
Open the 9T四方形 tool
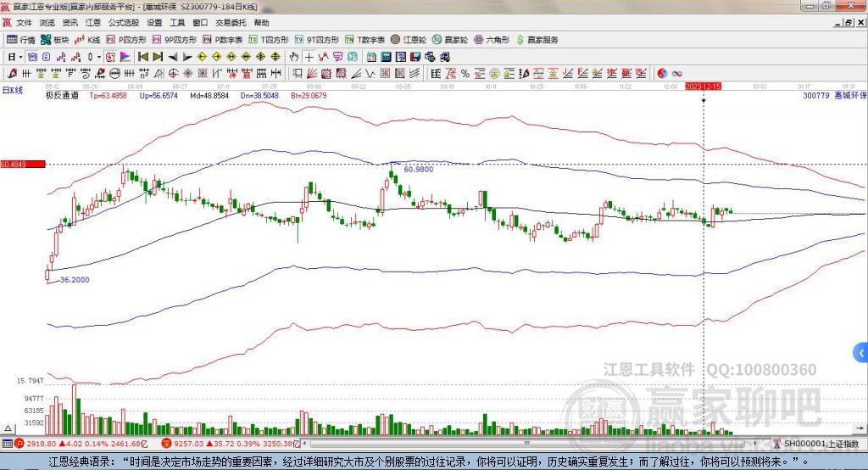coord(317,40)
